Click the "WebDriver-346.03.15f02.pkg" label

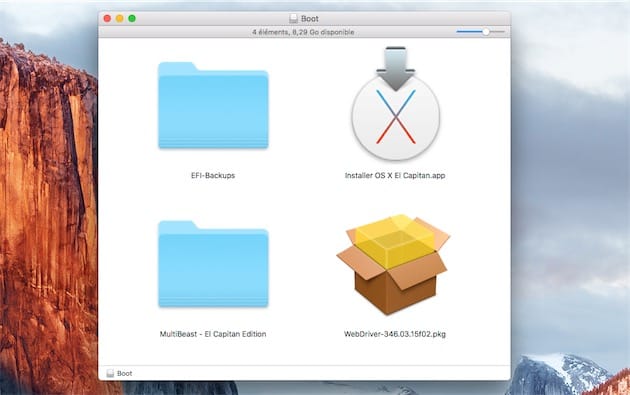(395, 334)
